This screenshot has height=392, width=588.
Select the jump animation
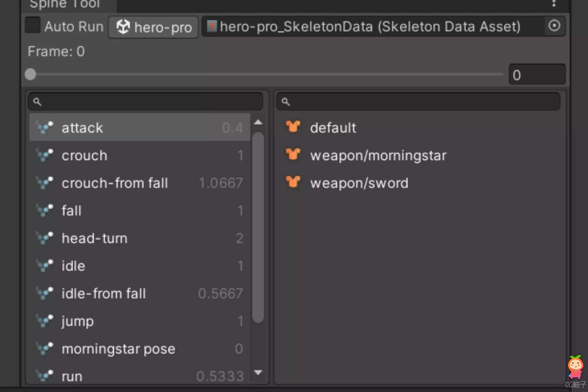[140, 321]
